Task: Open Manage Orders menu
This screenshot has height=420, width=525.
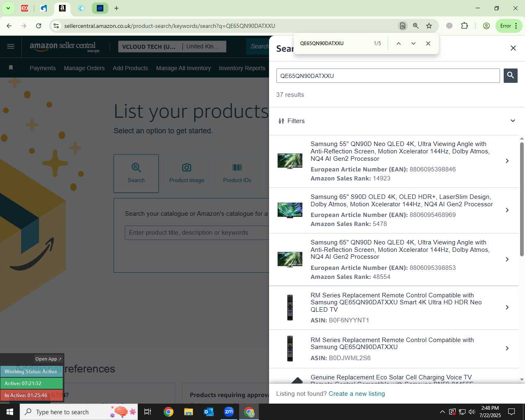Action: [84, 68]
